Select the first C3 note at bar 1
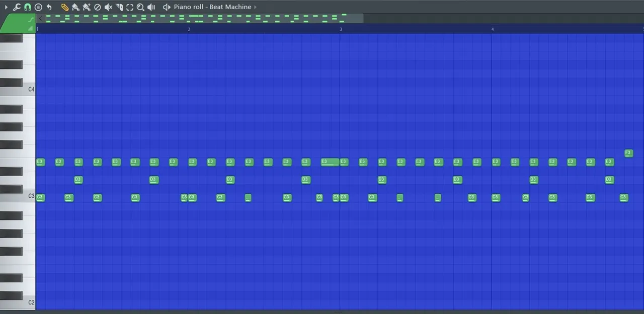 click(x=41, y=197)
